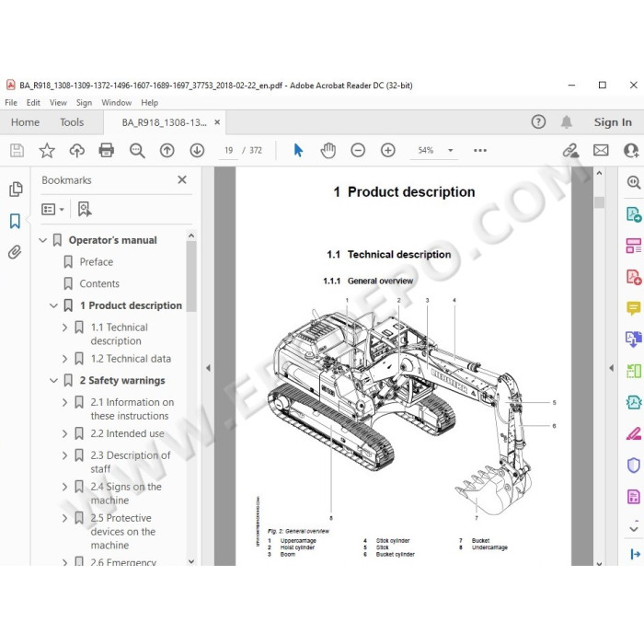Screen dimensions: 644x644
Task: Show page thumbnails panel
Action: [16, 189]
